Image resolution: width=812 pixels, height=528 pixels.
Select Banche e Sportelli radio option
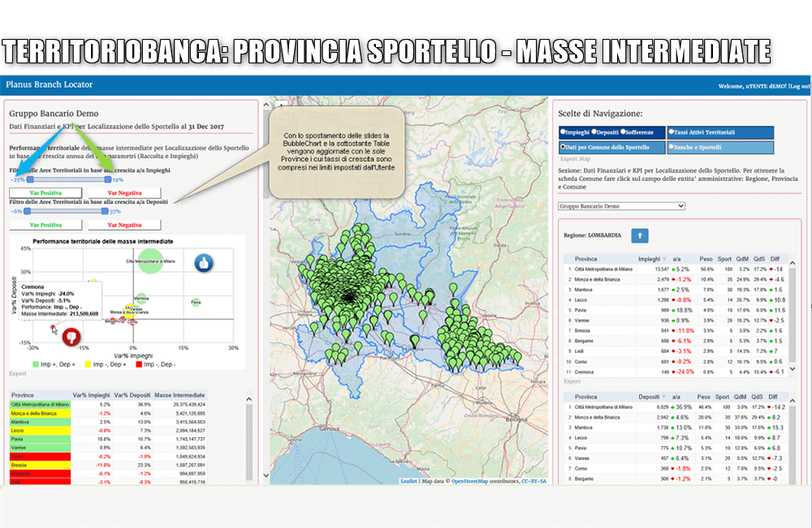tap(672, 147)
